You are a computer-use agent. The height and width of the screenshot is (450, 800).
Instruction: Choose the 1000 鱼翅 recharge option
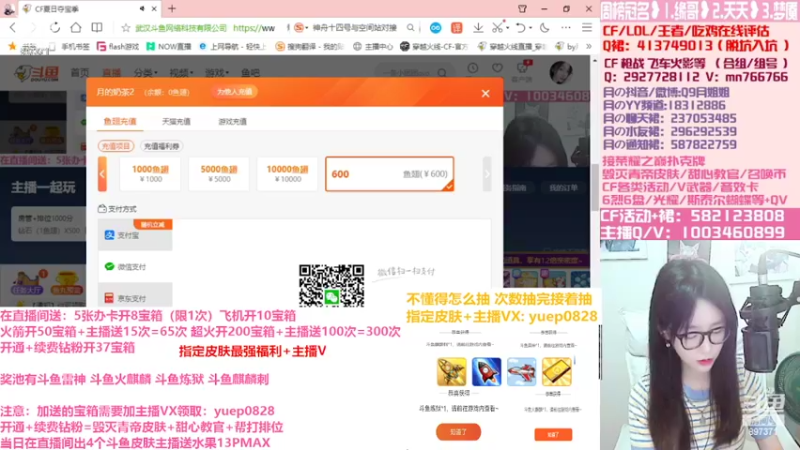pos(150,174)
